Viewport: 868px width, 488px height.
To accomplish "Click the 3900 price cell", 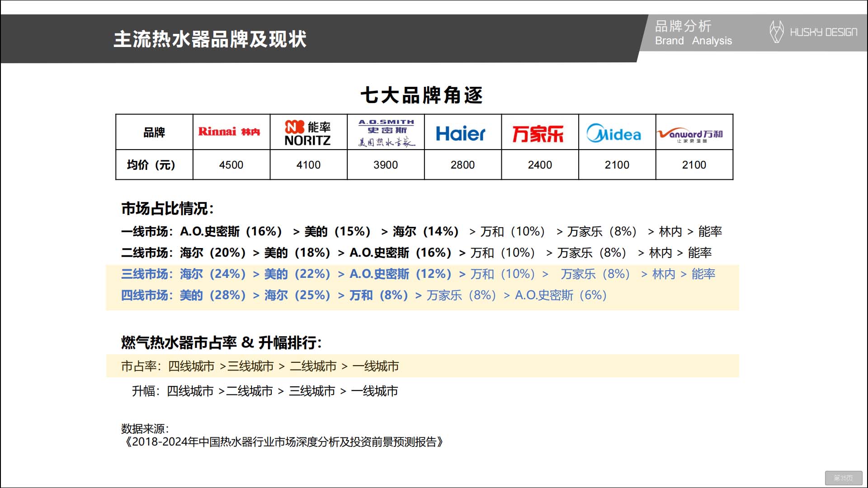I will click(386, 165).
